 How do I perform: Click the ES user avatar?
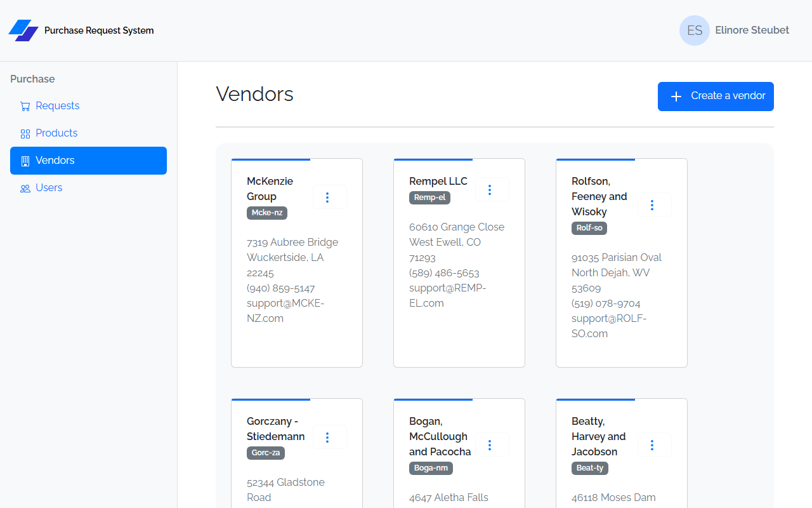click(x=695, y=30)
